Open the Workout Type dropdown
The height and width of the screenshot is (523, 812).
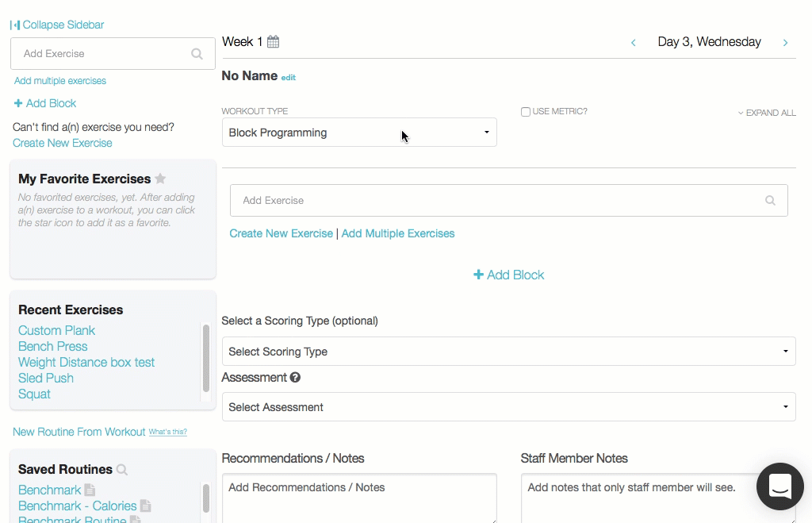359,133
